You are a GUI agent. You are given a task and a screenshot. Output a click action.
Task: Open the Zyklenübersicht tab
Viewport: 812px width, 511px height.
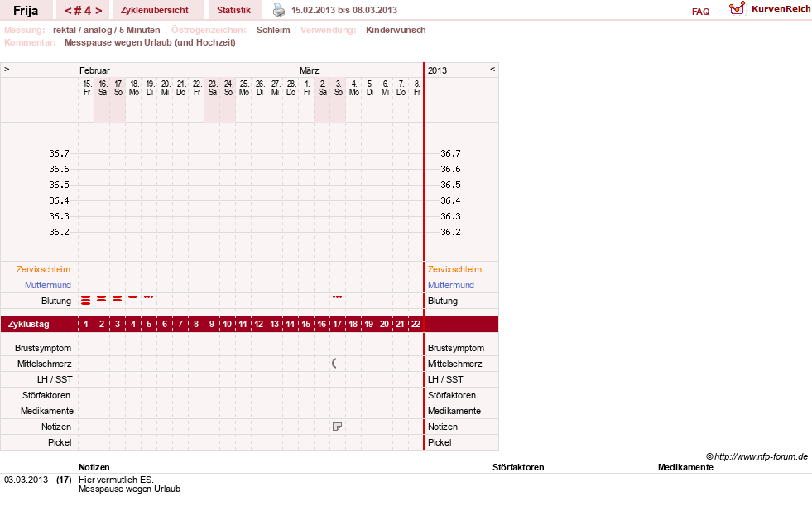coord(154,10)
